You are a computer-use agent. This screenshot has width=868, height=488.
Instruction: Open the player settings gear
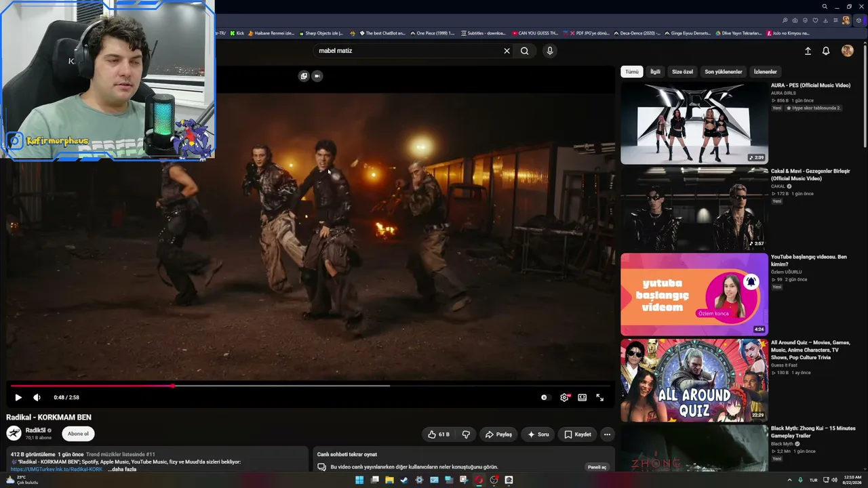click(x=564, y=398)
